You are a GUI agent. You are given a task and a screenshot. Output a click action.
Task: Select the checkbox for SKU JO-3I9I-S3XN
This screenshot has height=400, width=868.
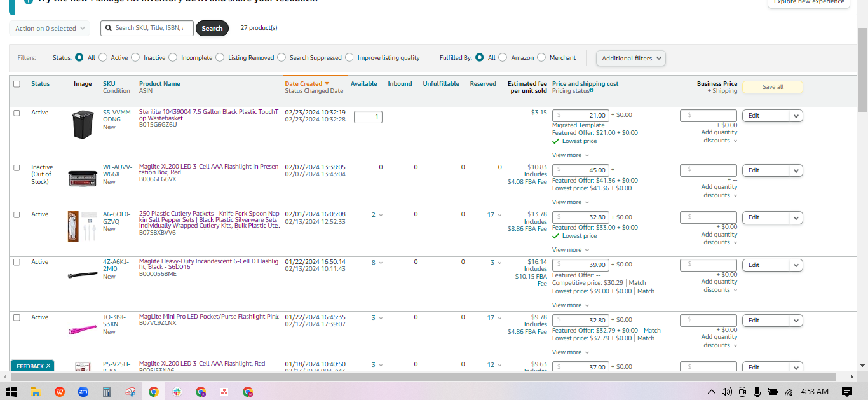pyautogui.click(x=17, y=317)
